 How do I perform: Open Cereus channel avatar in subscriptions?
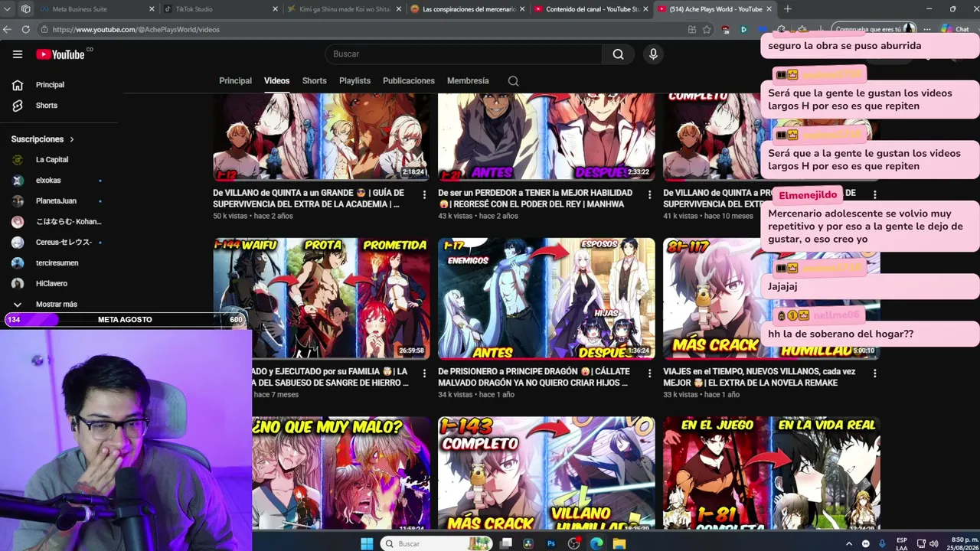(18, 243)
